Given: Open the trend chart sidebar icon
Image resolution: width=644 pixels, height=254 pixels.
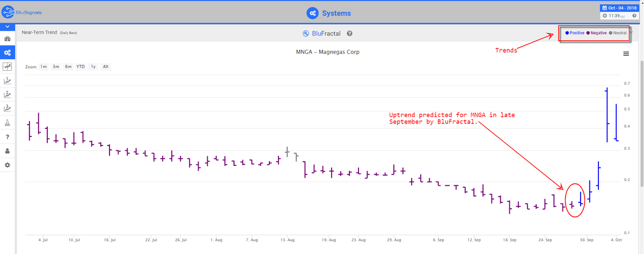Looking at the screenshot, I should pyautogui.click(x=8, y=67).
